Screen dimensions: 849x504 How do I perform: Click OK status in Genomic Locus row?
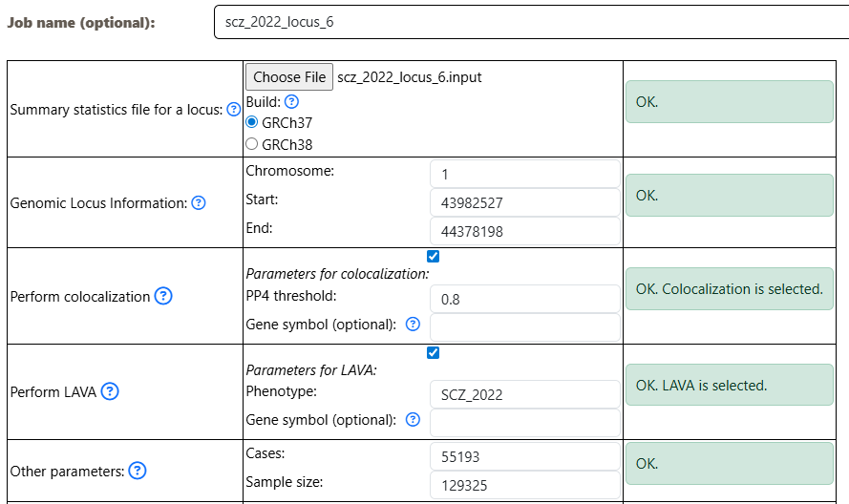(x=730, y=195)
